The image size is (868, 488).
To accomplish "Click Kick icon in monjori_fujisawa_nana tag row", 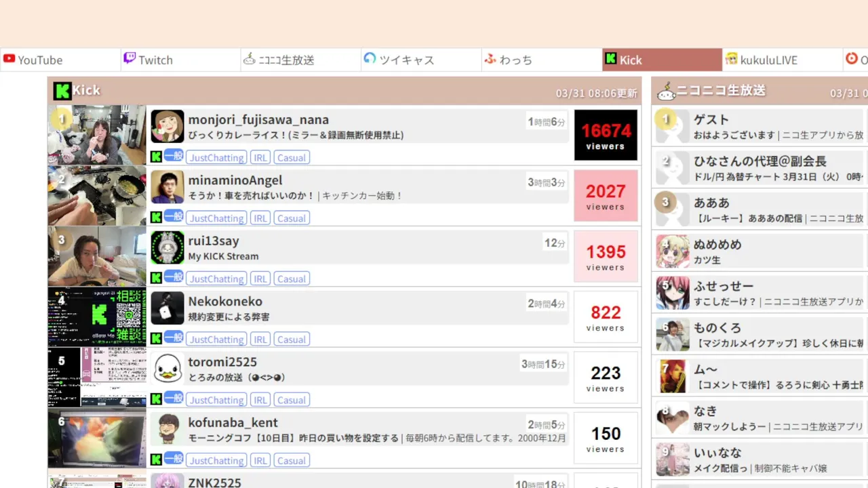I will coord(156,157).
